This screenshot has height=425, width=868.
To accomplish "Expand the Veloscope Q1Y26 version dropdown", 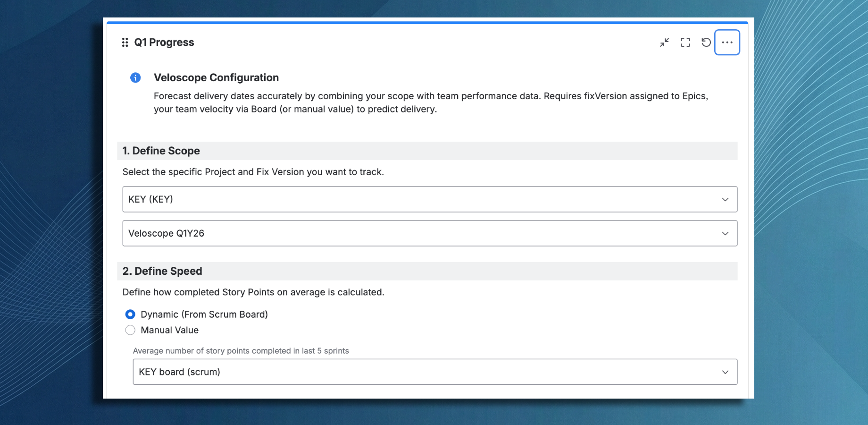I will pos(430,233).
